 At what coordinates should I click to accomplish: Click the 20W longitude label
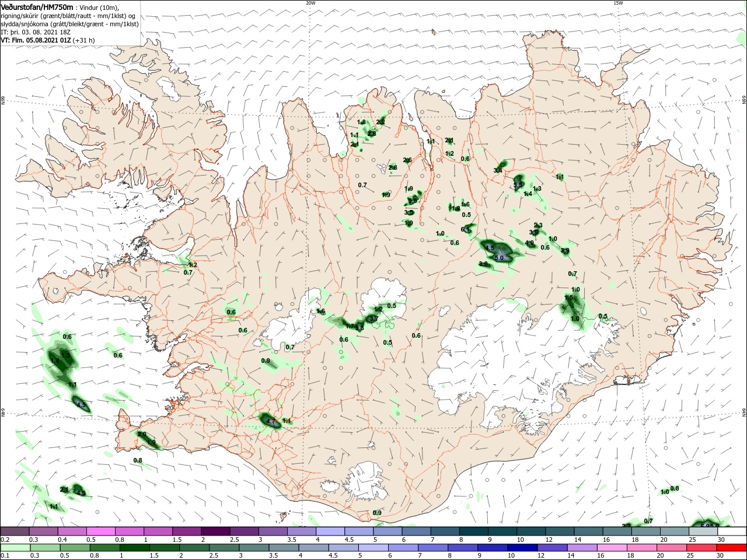pyautogui.click(x=310, y=3)
